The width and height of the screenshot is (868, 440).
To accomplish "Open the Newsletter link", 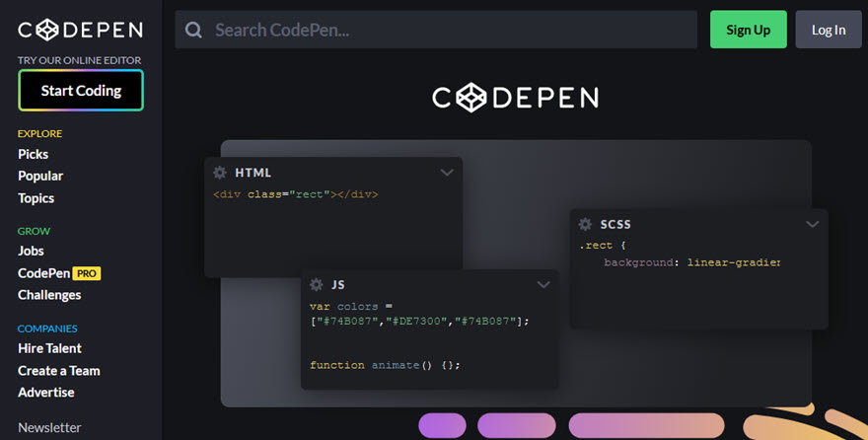I will point(49,428).
